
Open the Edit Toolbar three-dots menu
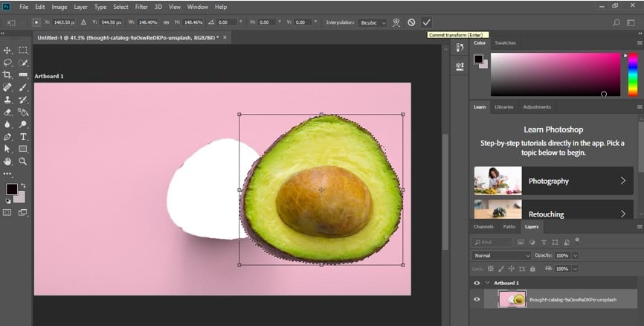[7, 174]
